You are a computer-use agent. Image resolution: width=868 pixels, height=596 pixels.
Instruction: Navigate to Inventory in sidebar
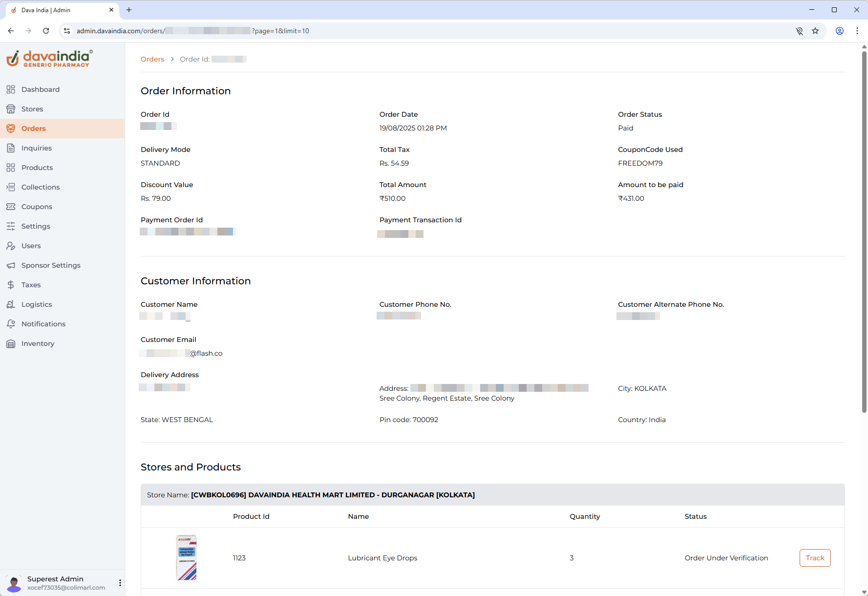tap(38, 343)
